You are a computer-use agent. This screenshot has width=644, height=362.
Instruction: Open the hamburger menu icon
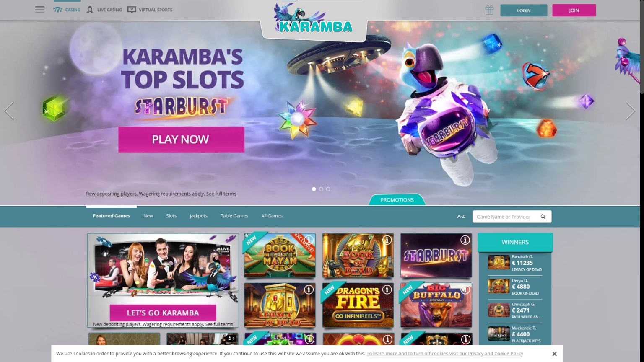tap(40, 10)
